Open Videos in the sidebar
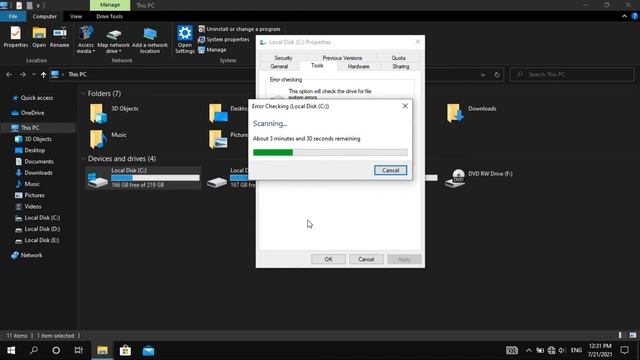 [29, 207]
